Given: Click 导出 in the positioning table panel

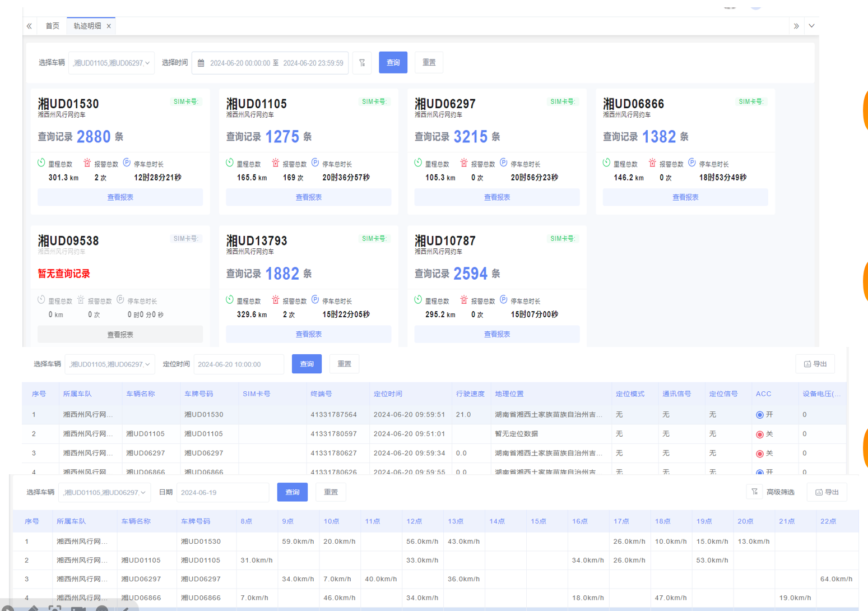Looking at the screenshot, I should pyautogui.click(x=815, y=364).
